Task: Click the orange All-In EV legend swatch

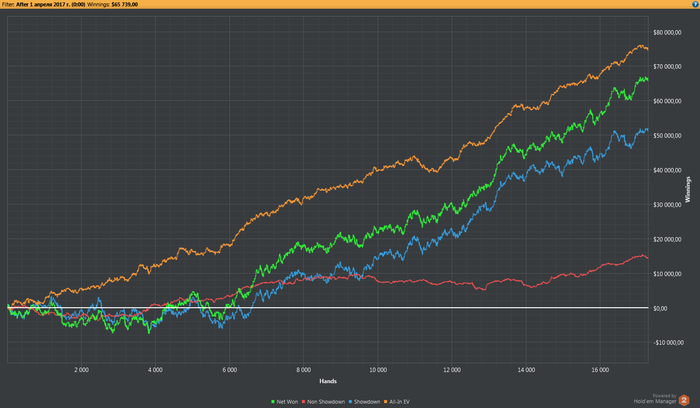Action: [386, 402]
